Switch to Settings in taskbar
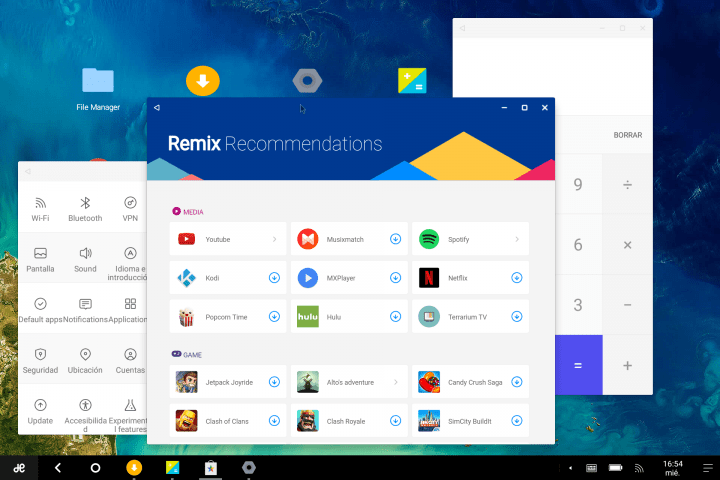This screenshot has width=720, height=480. (x=249, y=468)
